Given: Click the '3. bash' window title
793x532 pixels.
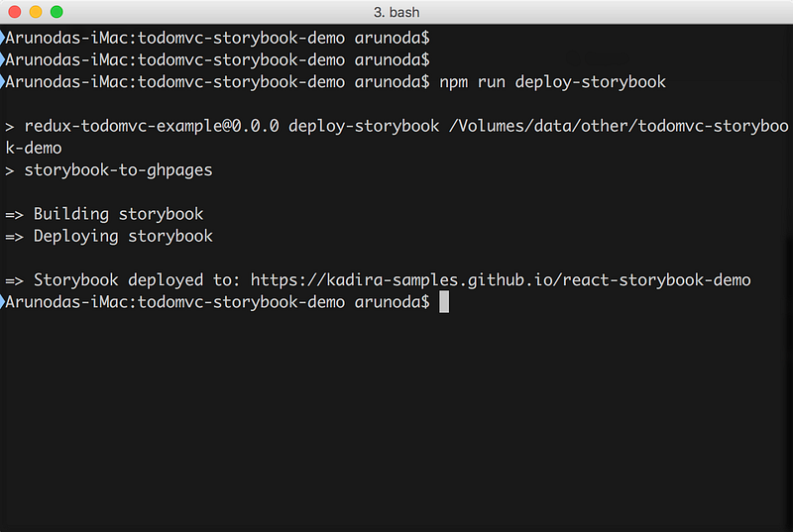Looking at the screenshot, I should point(396,12).
